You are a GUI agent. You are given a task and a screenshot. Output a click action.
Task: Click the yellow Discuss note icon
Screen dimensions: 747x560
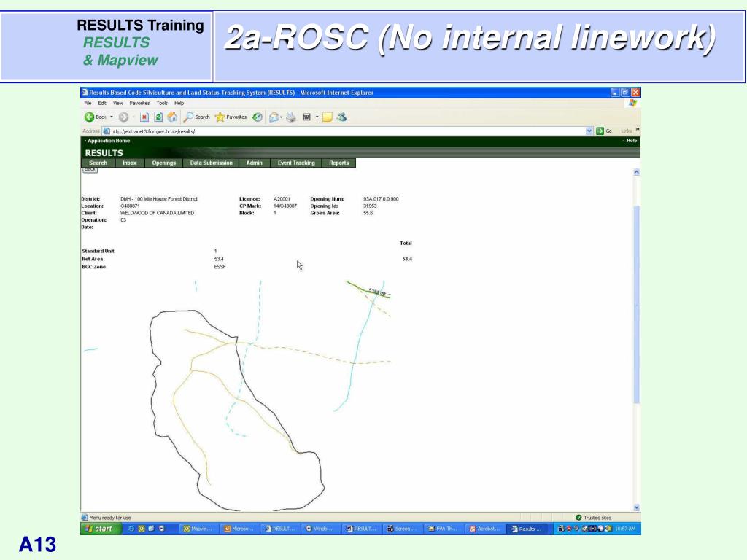pyautogui.click(x=328, y=117)
